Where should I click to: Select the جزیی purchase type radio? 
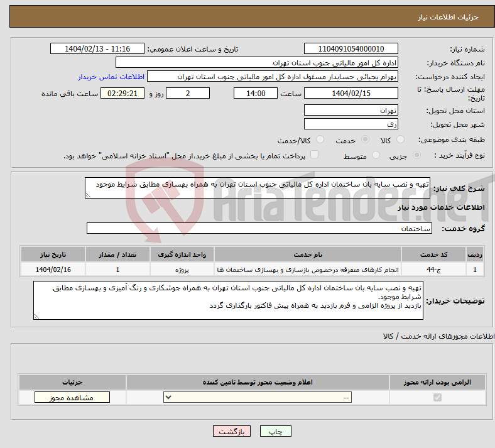point(416,155)
